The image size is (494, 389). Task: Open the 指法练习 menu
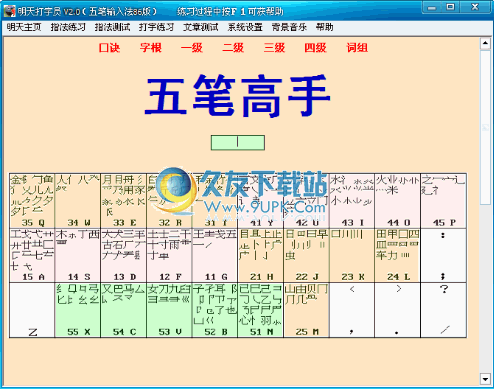tap(68, 27)
